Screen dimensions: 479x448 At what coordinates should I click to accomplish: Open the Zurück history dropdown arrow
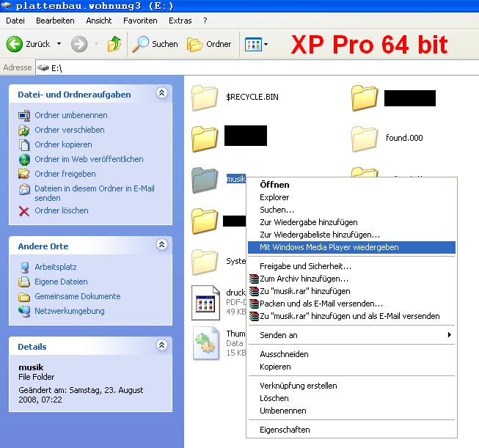[59, 44]
